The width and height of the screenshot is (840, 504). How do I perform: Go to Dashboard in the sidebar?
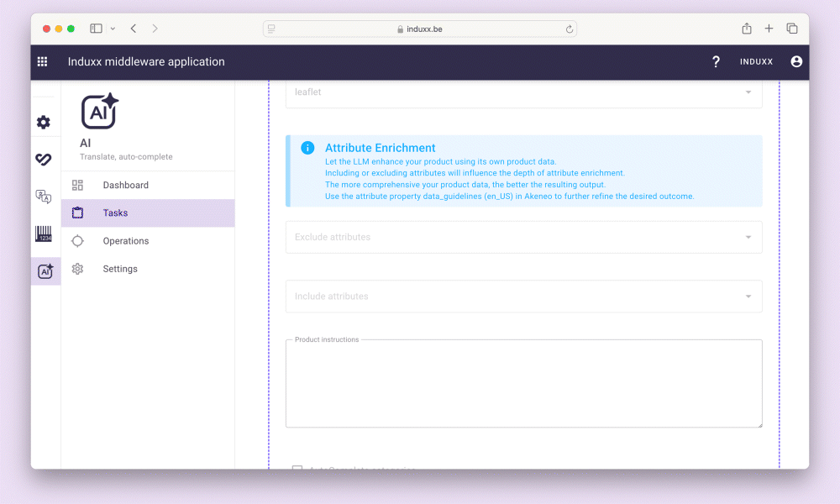[x=125, y=185]
